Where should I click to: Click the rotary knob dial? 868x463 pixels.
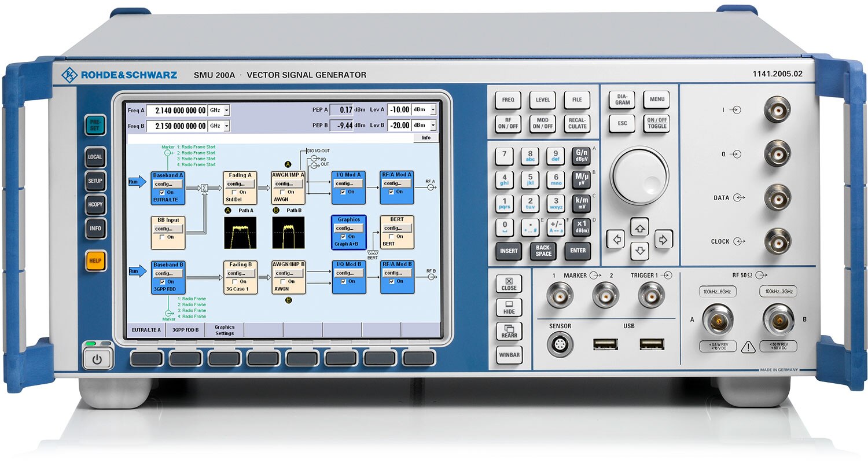point(639,175)
